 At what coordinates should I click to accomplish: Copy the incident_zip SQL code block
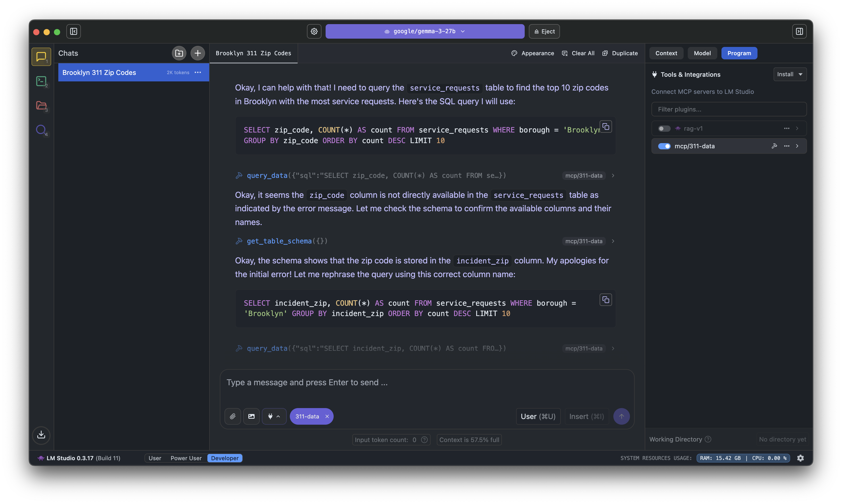pyautogui.click(x=606, y=299)
